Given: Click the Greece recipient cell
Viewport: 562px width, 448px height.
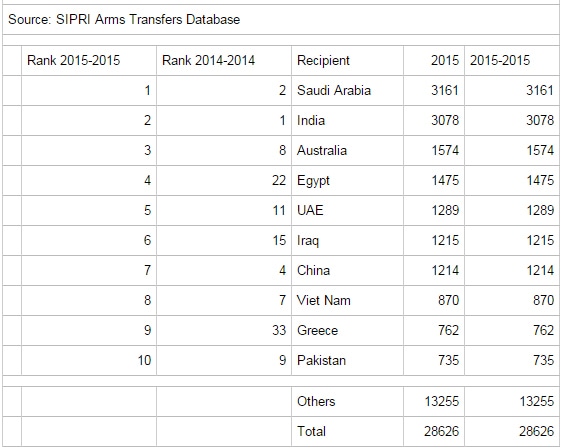Looking at the screenshot, I should pyautogui.click(x=347, y=330).
